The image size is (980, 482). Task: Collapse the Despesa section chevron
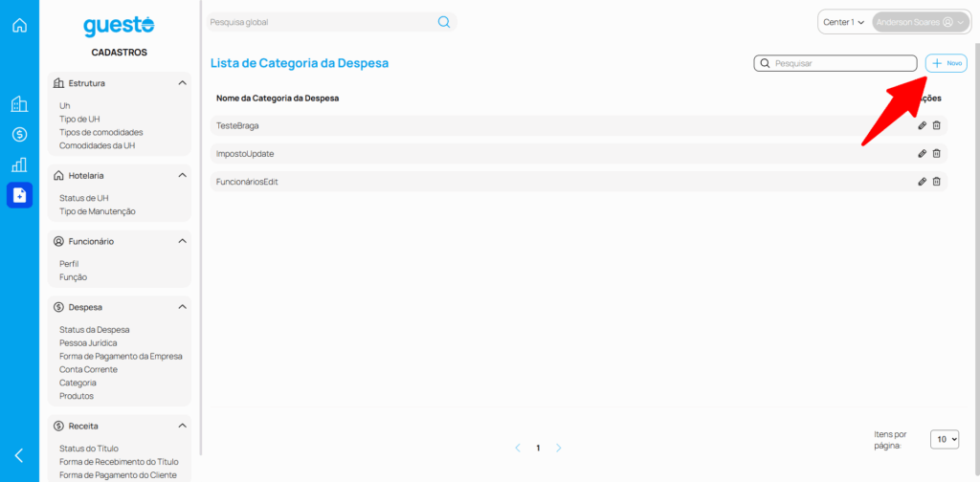click(x=182, y=307)
